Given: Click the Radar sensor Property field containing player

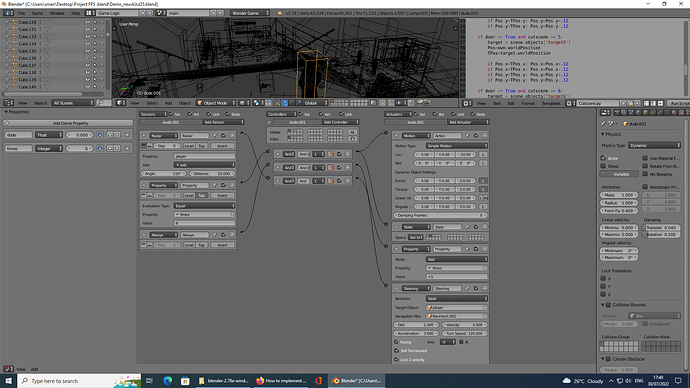Looking at the screenshot, I should 204,156.
